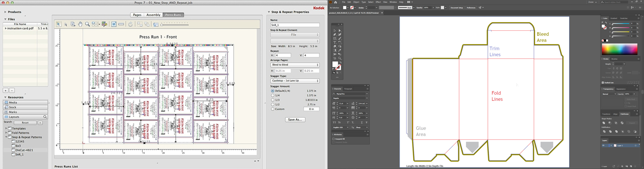Switch to the Assembly tab
The height and width of the screenshot is (169, 644).
153,15
